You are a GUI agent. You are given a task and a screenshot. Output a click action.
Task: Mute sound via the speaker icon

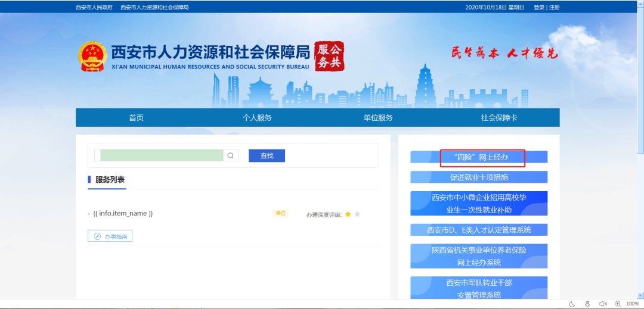[602, 304]
